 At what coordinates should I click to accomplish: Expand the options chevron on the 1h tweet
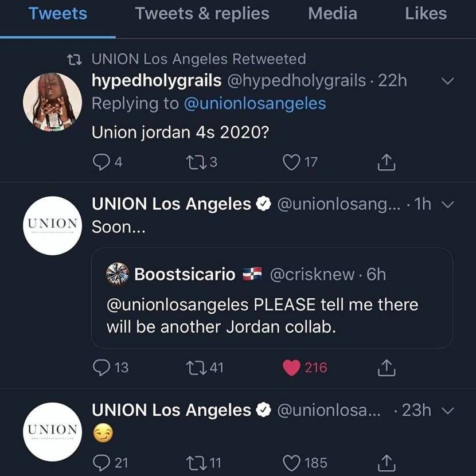(x=447, y=204)
